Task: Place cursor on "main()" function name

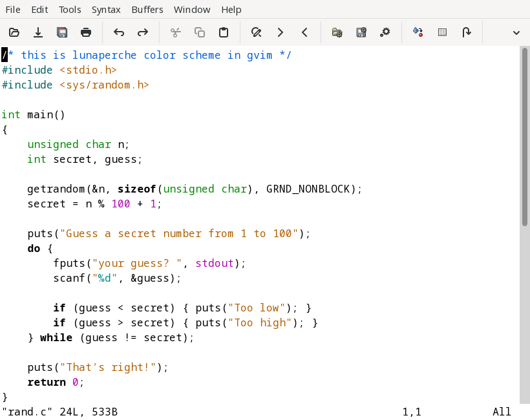Action: [x=46, y=114]
